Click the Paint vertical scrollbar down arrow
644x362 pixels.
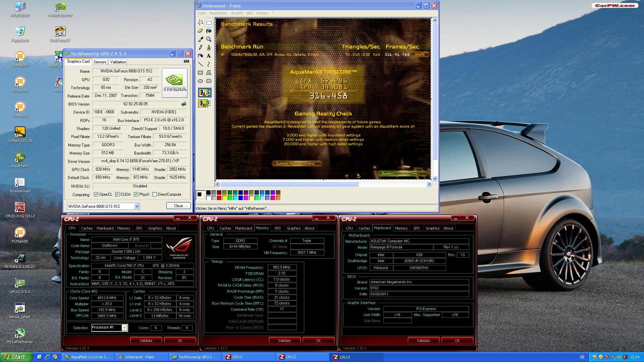point(434,178)
